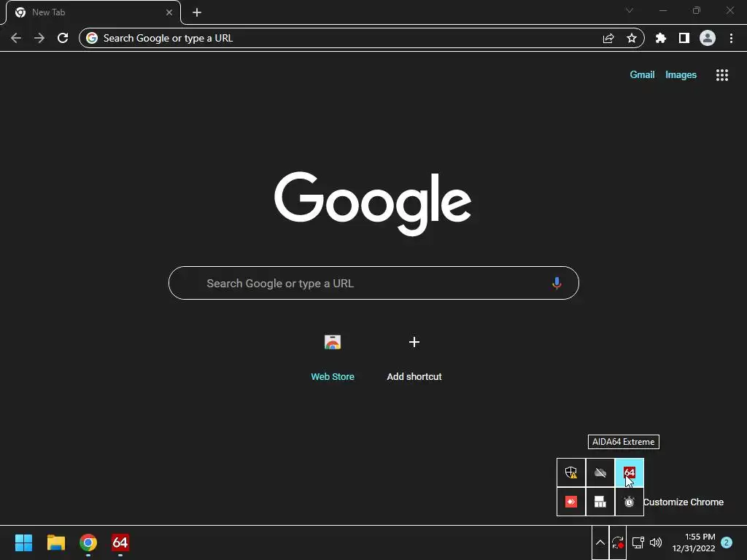
Task: Open the red screen recorder tray icon
Action: coord(571,502)
